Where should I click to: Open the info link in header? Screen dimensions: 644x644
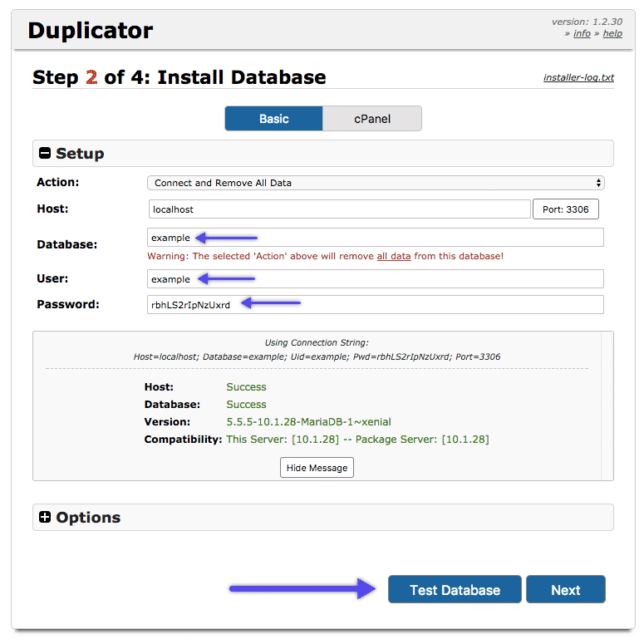tap(582, 33)
